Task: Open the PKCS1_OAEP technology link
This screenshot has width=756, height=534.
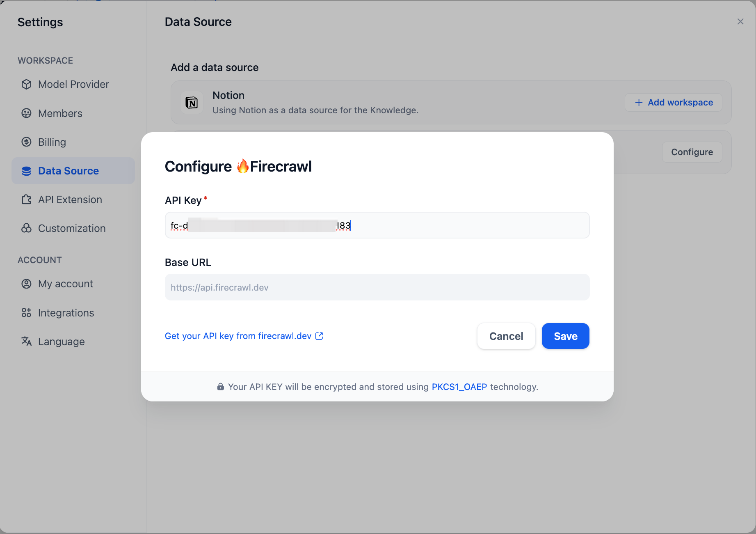Action: click(459, 387)
